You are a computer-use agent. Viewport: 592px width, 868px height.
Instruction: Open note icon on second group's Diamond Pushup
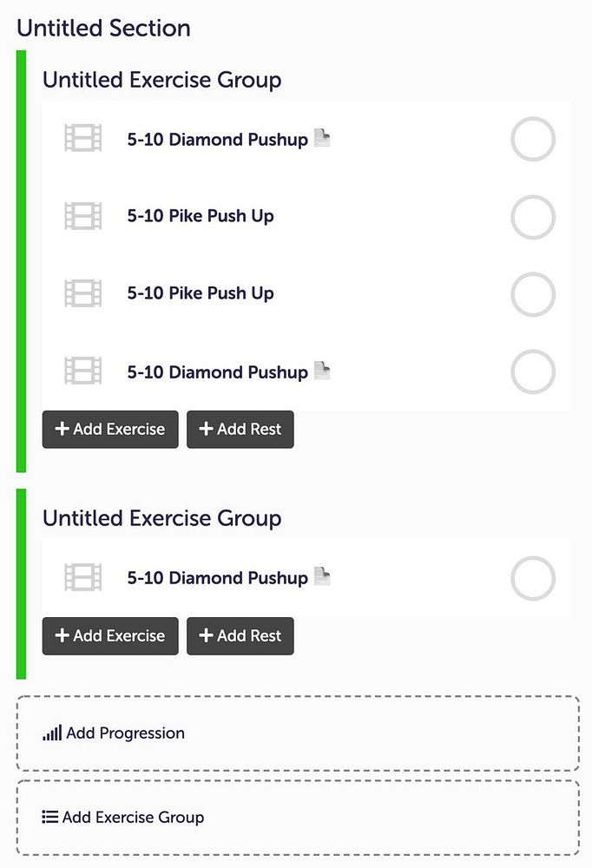pyautogui.click(x=322, y=576)
